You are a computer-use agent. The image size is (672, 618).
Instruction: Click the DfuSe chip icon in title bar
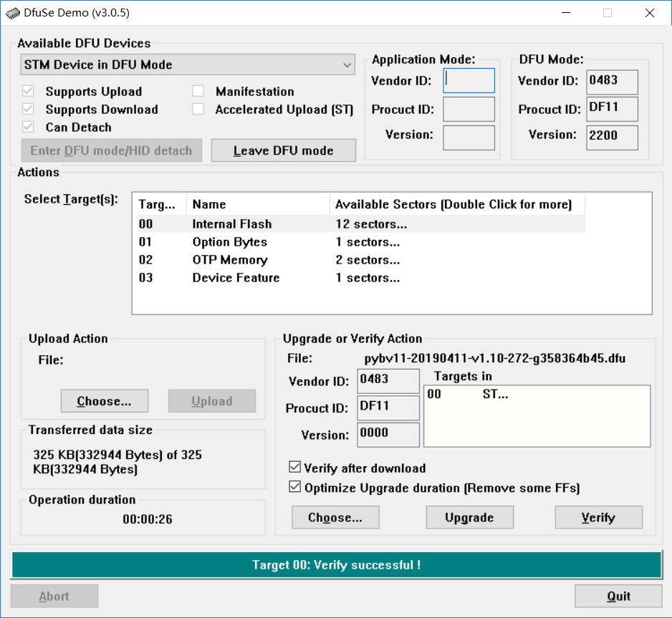14,12
